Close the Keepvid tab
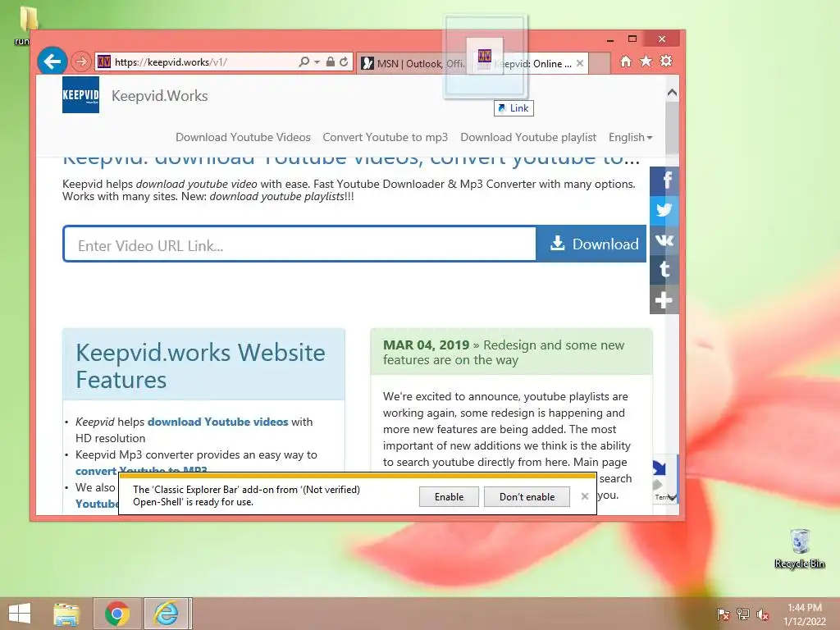Viewport: 840px width, 630px height. pos(580,63)
